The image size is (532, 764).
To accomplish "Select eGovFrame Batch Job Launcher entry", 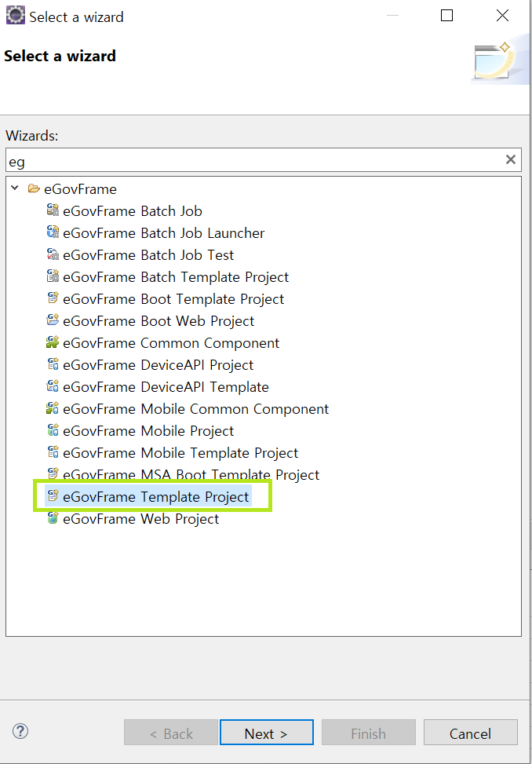I will 163,233.
